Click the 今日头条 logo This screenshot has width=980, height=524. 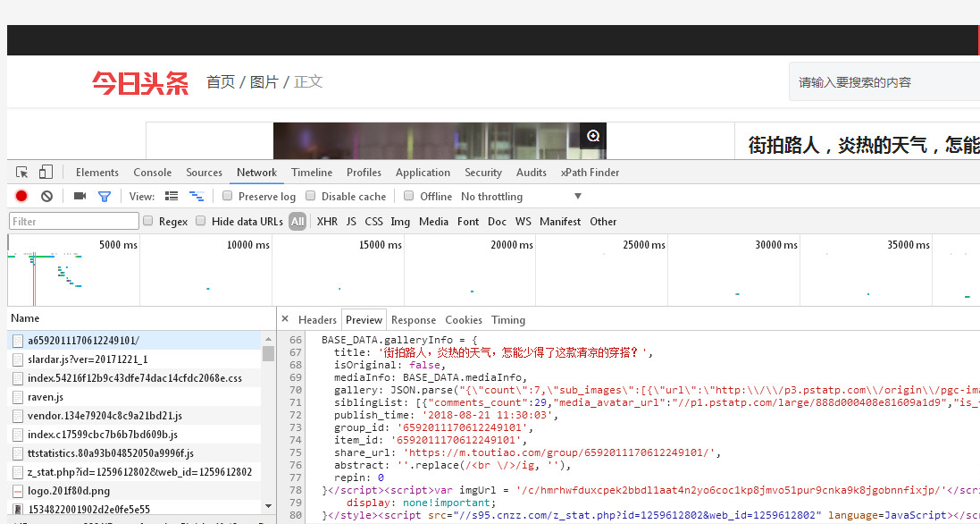tap(140, 82)
